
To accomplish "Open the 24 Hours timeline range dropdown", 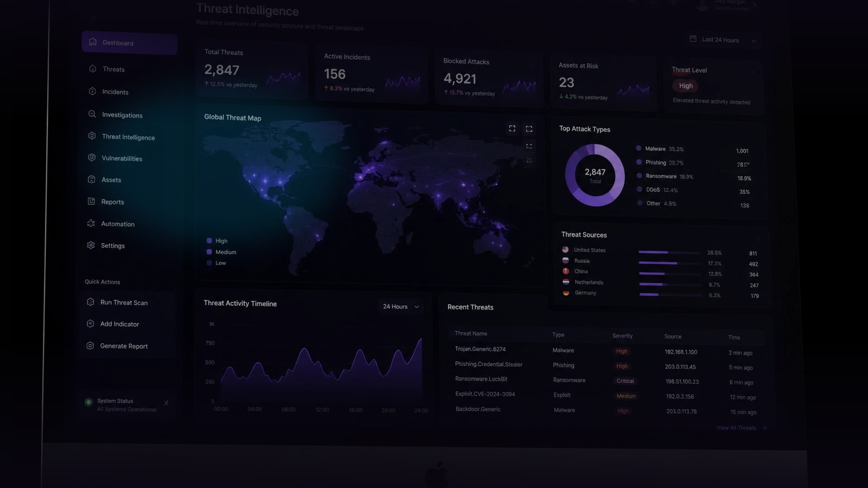I will click(x=401, y=306).
